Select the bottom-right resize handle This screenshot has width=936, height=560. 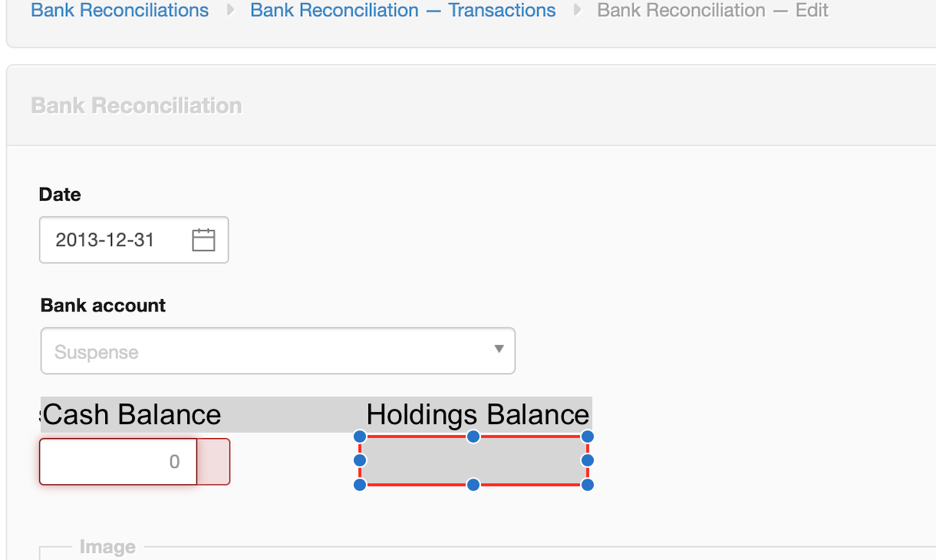[x=587, y=485]
